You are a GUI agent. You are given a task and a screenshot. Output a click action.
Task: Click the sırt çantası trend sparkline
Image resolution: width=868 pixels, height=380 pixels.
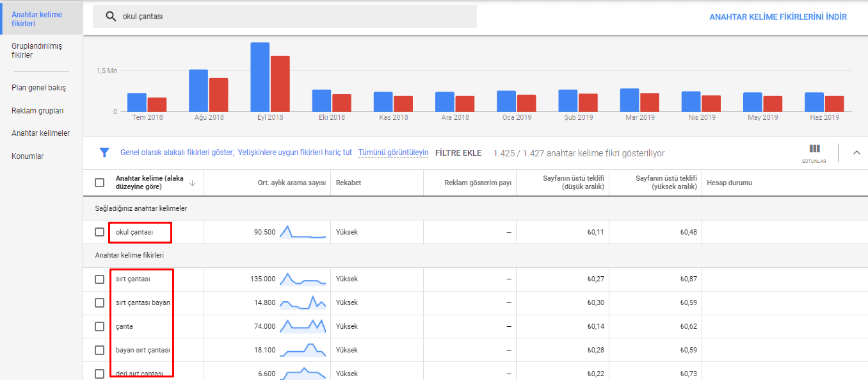303,279
